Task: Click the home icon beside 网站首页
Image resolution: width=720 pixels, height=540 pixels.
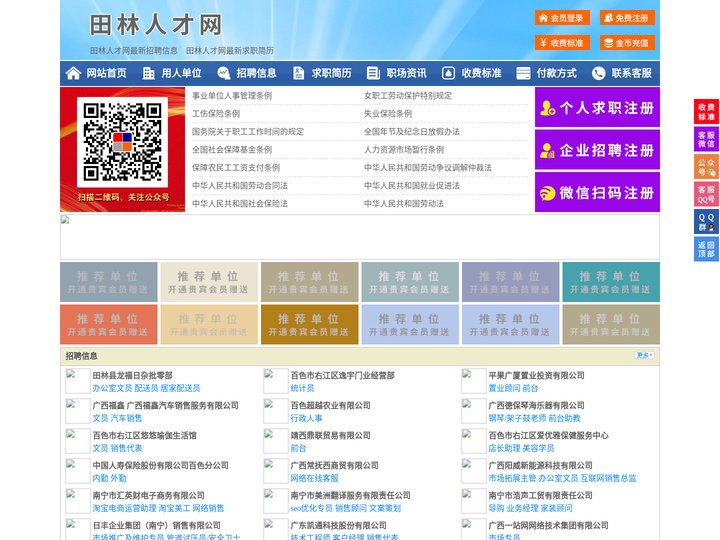Action: [73, 73]
